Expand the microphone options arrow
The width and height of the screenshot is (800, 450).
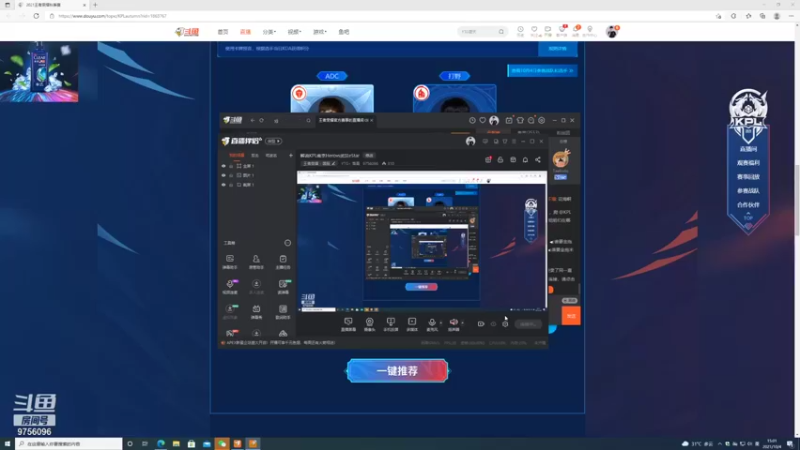tap(441, 322)
